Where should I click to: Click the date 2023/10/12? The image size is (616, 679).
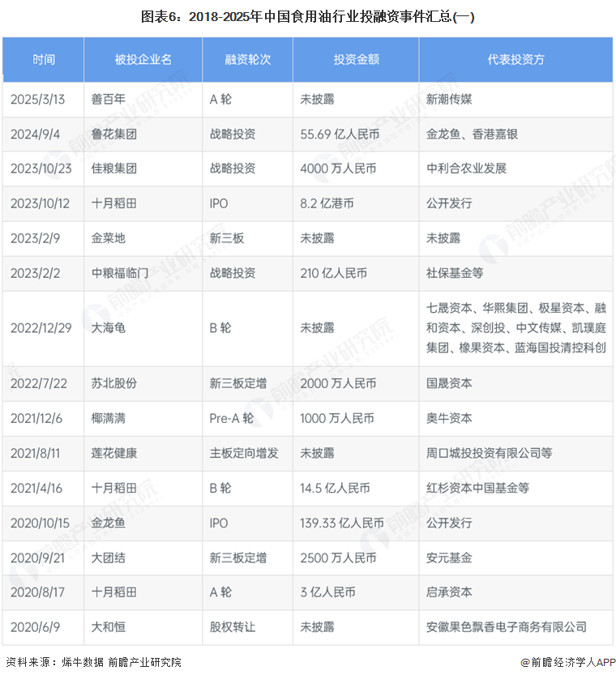[x=40, y=203]
